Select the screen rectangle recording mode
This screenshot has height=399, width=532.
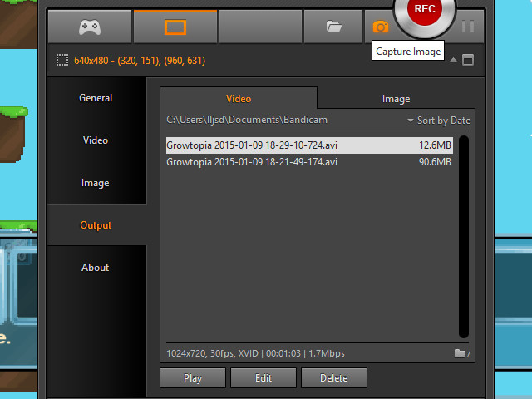[175, 27]
